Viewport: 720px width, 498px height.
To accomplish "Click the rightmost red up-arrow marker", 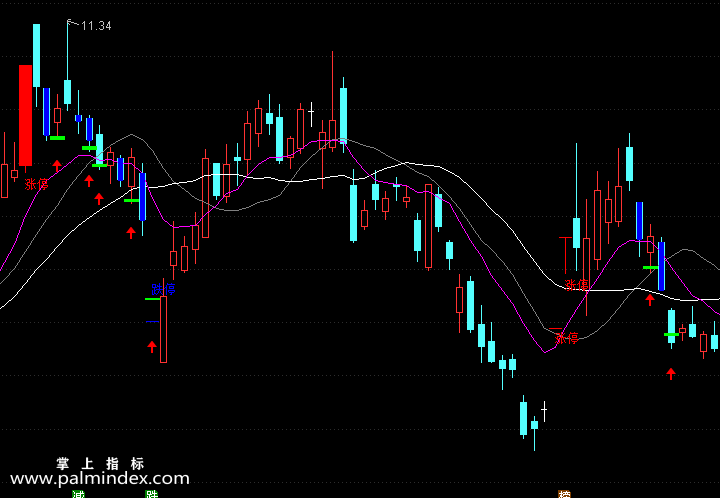I will coord(671,374).
